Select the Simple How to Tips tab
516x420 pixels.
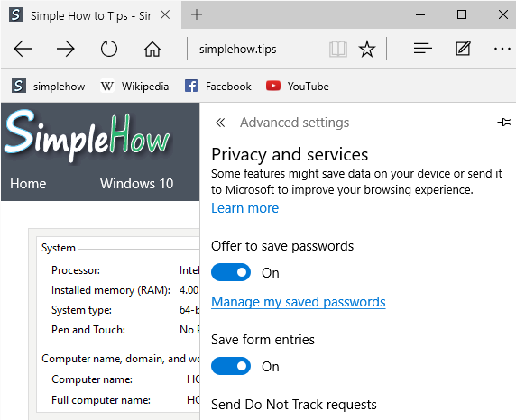point(91,15)
